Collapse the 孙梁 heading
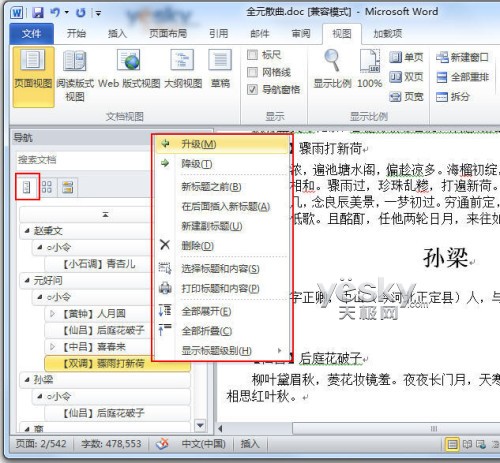The image size is (500, 463). point(27,380)
